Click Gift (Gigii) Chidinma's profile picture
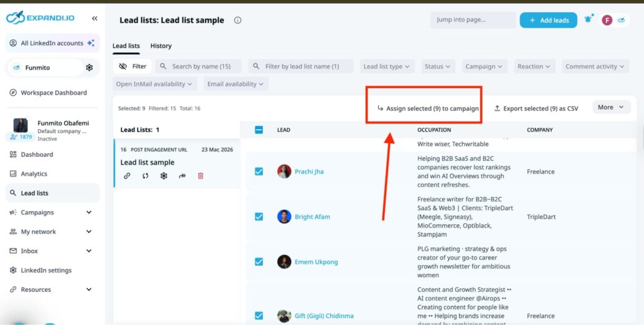Viewport: 644px width, 325px height. (284, 316)
